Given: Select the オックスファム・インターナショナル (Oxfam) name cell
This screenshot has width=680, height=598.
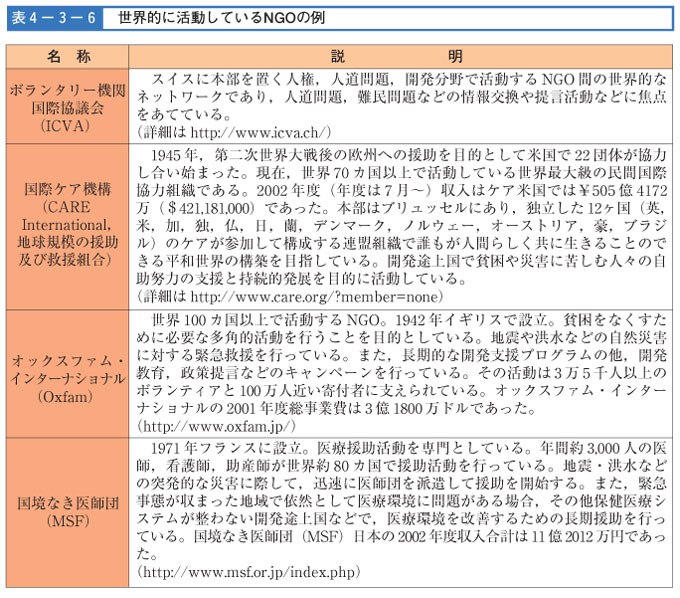Looking at the screenshot, I should 67,373.
